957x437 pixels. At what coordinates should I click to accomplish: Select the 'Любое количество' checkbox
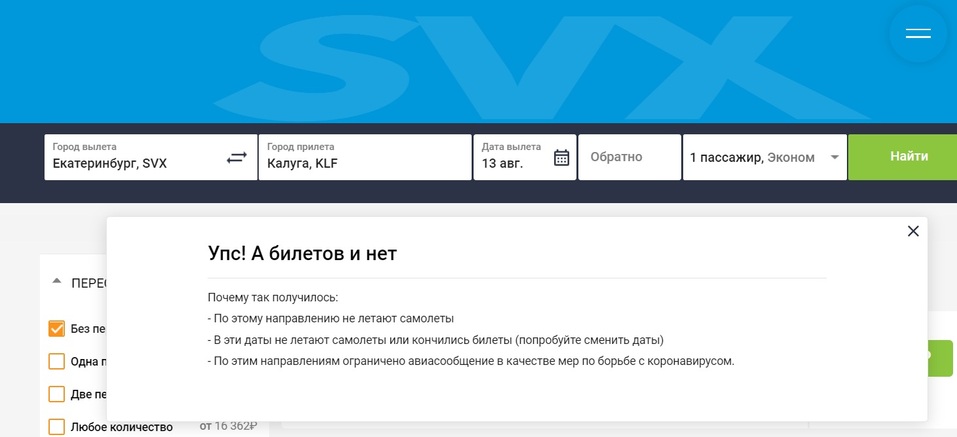(x=57, y=426)
